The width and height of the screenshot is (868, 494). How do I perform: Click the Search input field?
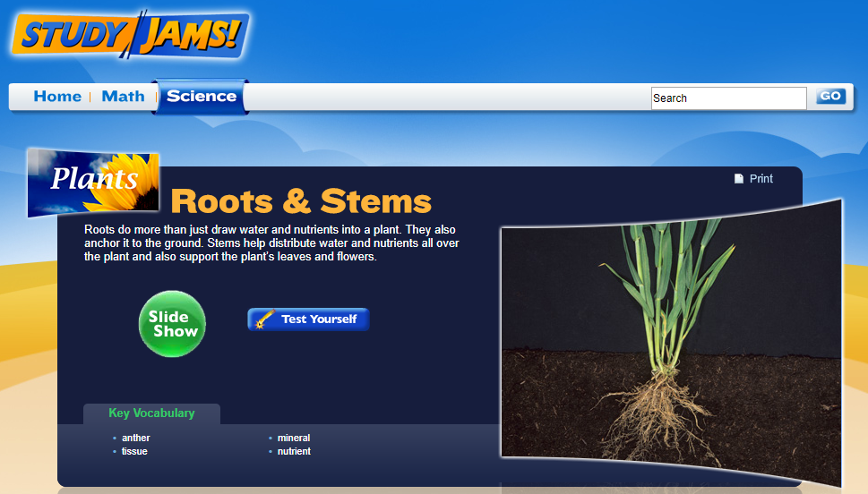728,98
